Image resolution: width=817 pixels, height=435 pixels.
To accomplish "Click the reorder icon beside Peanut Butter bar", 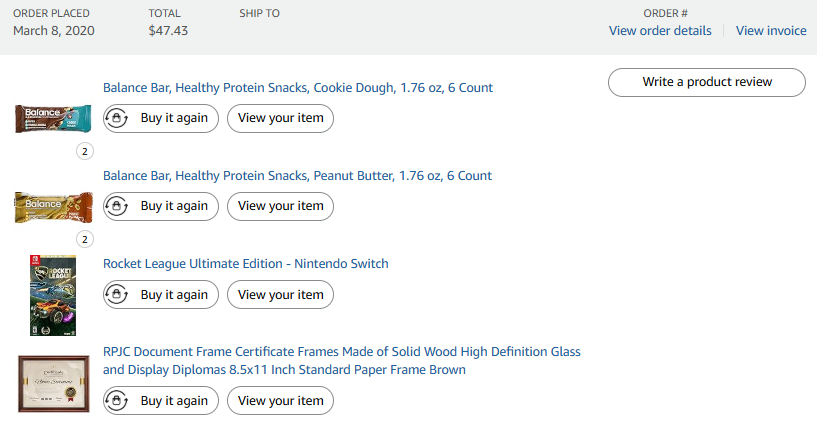I will [x=117, y=206].
